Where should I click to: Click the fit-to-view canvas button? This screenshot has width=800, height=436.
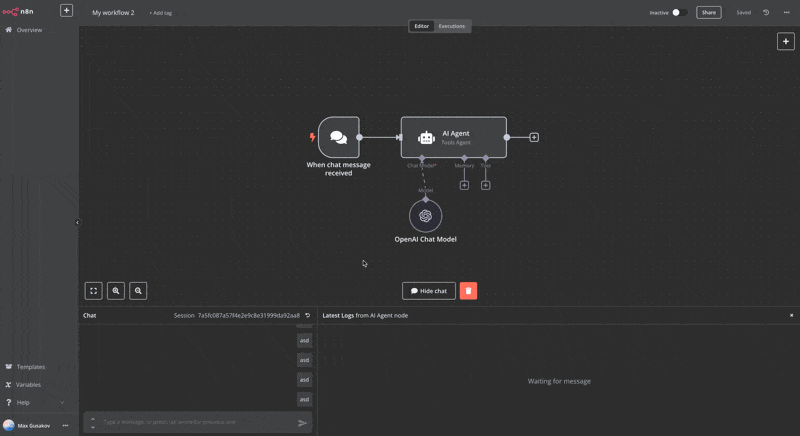93,291
